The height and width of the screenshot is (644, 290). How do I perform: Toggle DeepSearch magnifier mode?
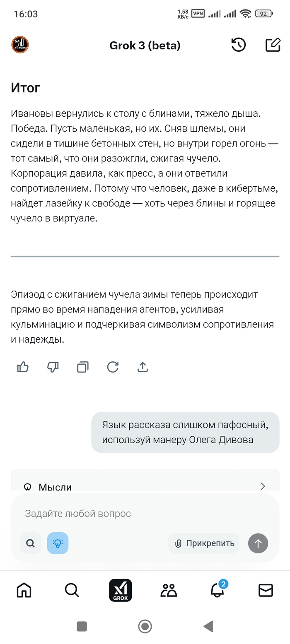(31, 543)
